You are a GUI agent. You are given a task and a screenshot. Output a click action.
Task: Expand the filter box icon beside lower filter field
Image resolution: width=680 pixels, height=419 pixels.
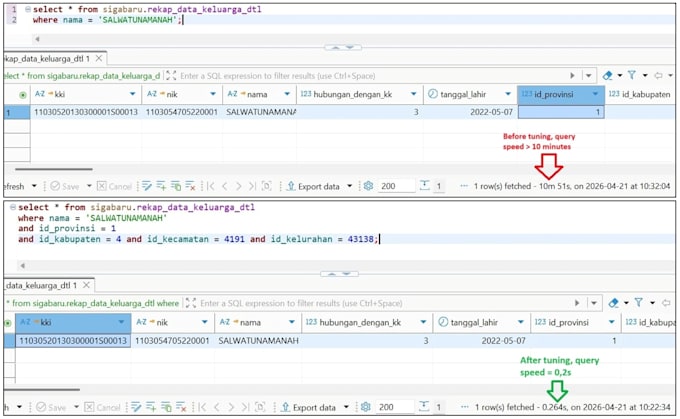click(x=191, y=303)
